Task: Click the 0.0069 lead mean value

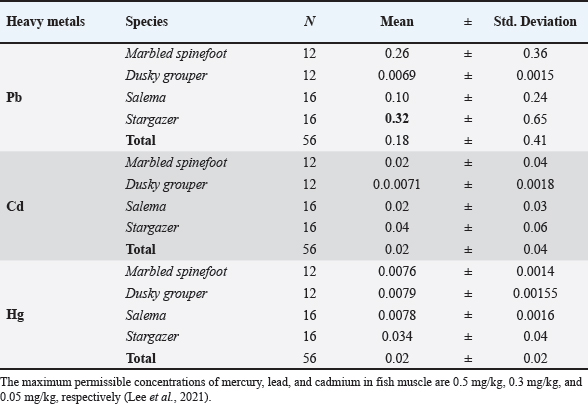Action: (397, 75)
